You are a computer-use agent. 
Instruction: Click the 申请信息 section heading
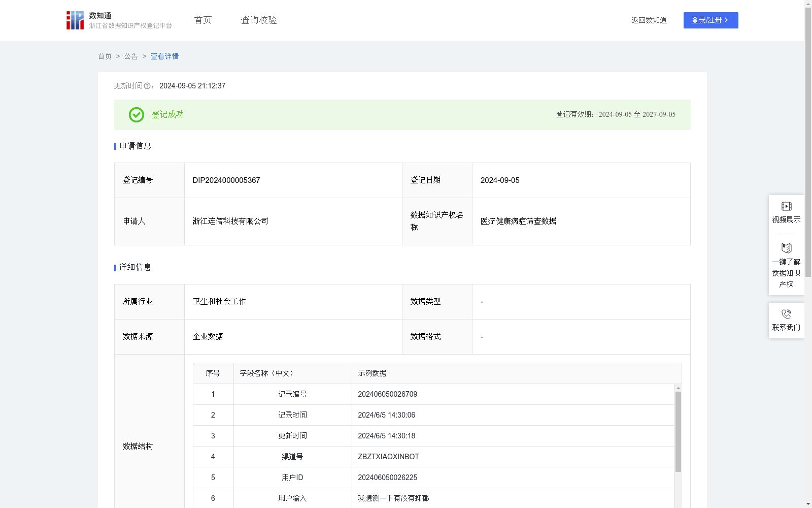(x=136, y=146)
